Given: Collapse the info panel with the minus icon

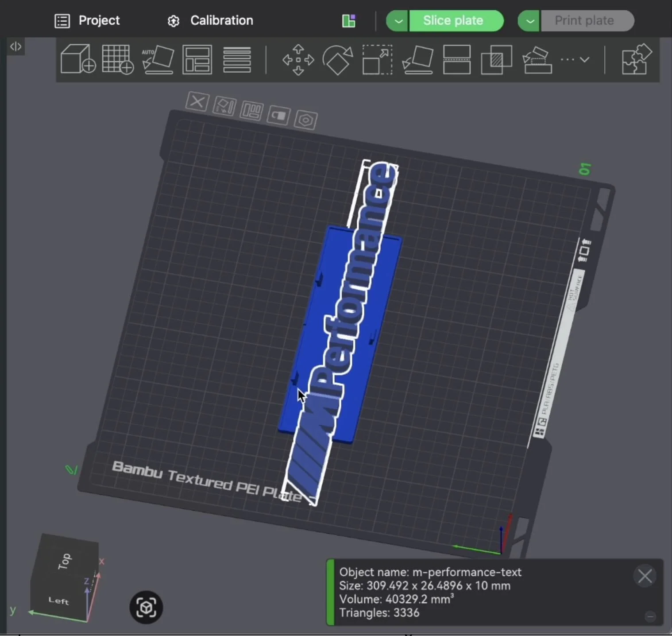Looking at the screenshot, I should coord(650,616).
